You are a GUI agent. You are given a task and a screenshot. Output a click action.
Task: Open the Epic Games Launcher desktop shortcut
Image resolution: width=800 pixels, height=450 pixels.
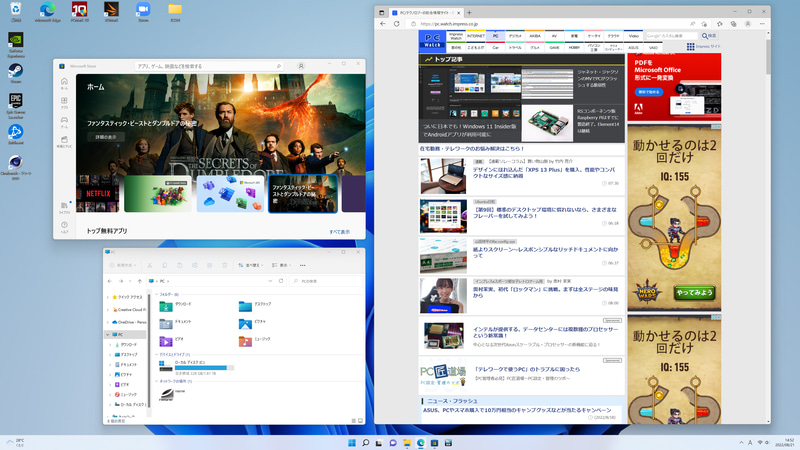tap(16, 106)
